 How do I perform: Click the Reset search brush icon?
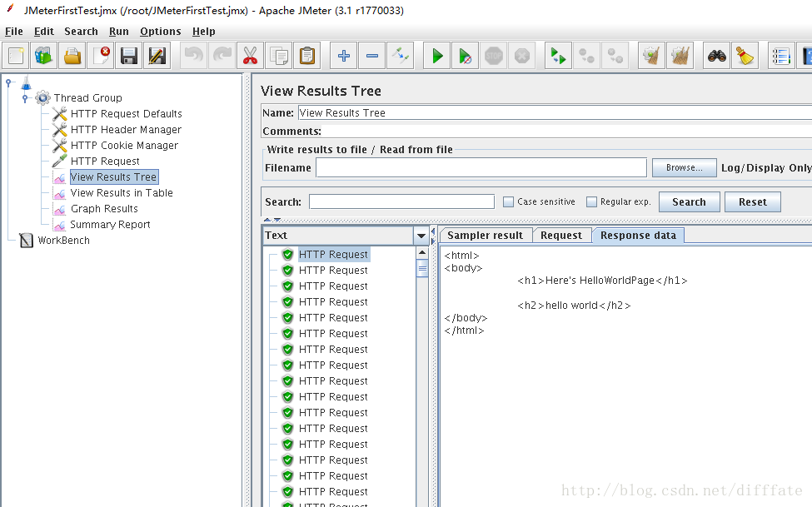pos(745,56)
